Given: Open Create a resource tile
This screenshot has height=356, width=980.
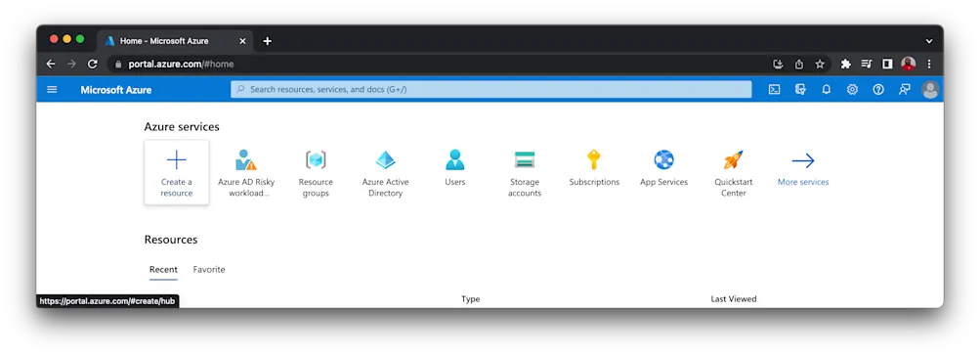Looking at the screenshot, I should pyautogui.click(x=176, y=172).
